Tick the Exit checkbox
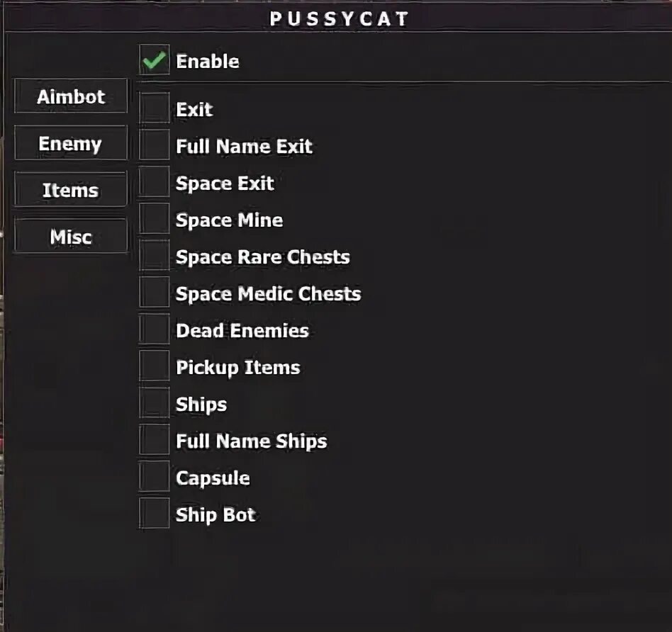This screenshot has height=632, width=672. pyautogui.click(x=155, y=108)
